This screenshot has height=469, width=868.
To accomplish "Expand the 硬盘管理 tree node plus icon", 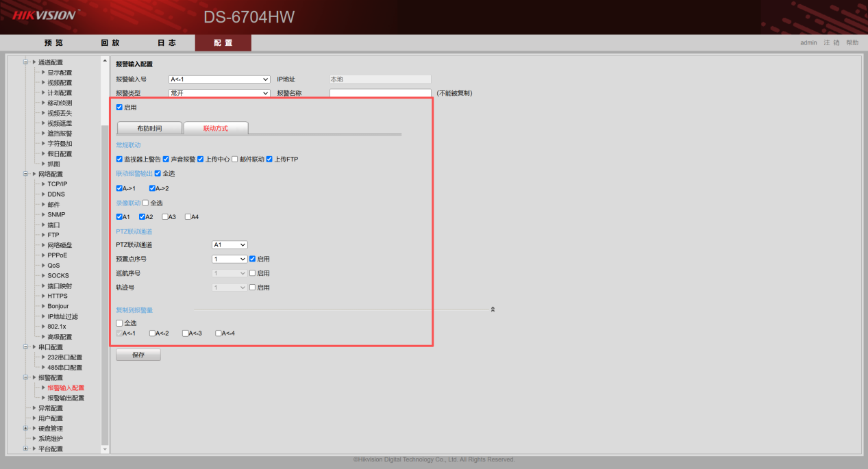I will (26, 429).
